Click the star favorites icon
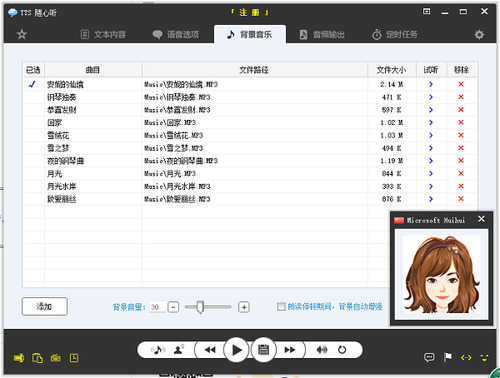500x378 pixels. coord(22,34)
